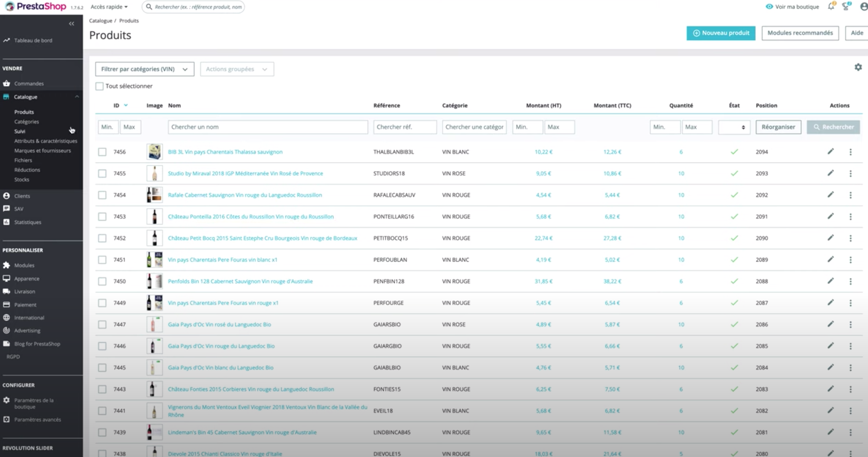Open the Commandes section in sidebar
The width and height of the screenshot is (868, 457).
(29, 83)
